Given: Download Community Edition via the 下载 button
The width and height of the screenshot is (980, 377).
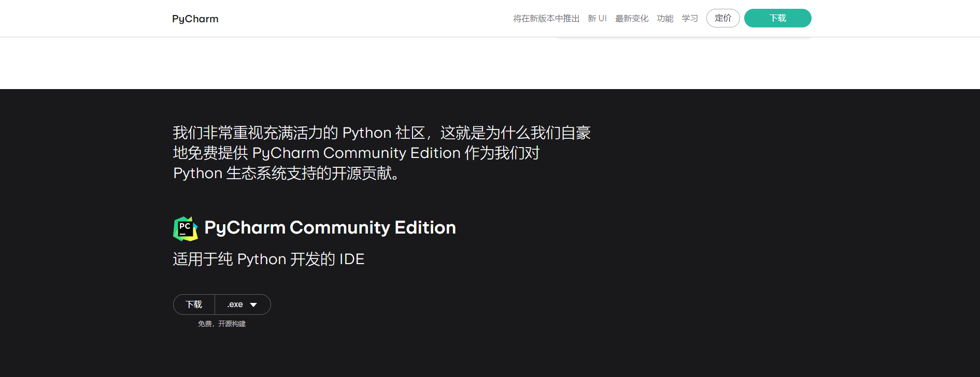Looking at the screenshot, I should point(194,304).
